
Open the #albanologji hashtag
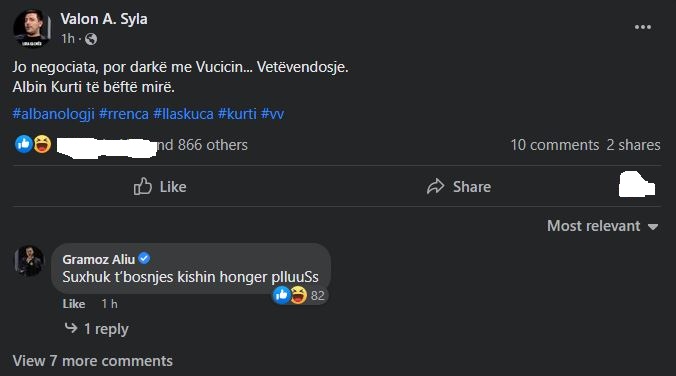53,114
